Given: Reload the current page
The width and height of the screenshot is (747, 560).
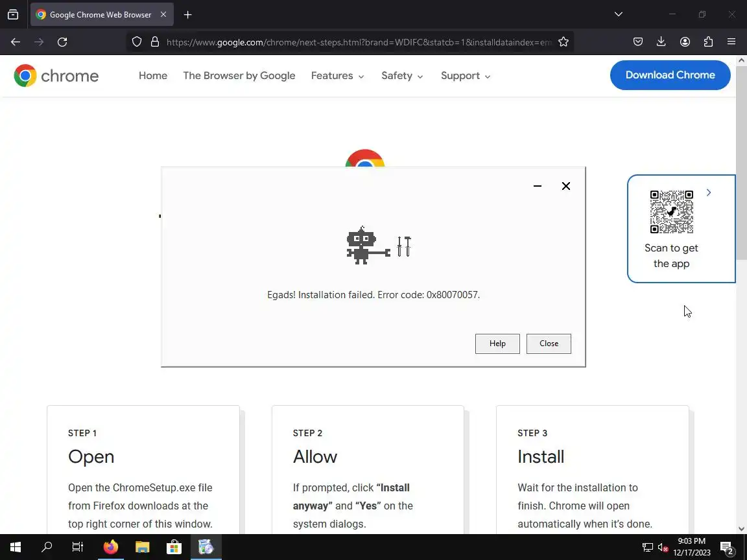Looking at the screenshot, I should [x=62, y=42].
